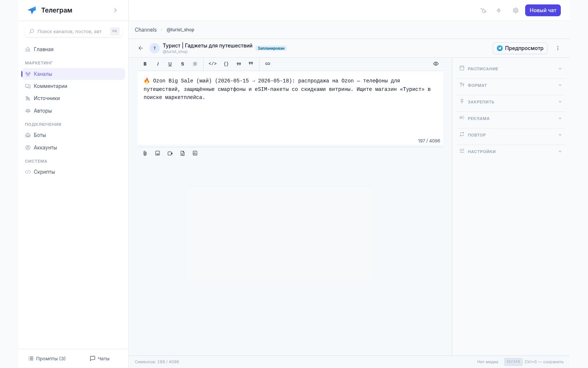Add an image to the post

pyautogui.click(x=158, y=153)
